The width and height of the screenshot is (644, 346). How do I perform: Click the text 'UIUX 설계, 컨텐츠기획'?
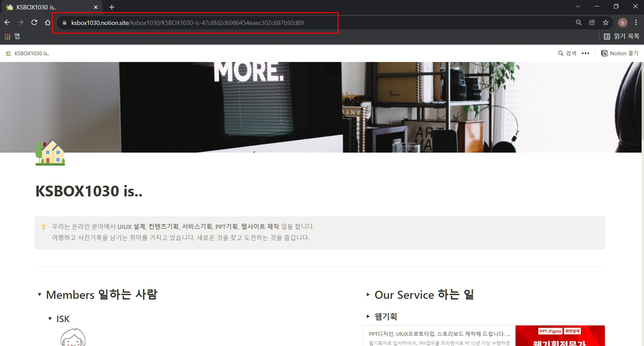click(x=148, y=227)
